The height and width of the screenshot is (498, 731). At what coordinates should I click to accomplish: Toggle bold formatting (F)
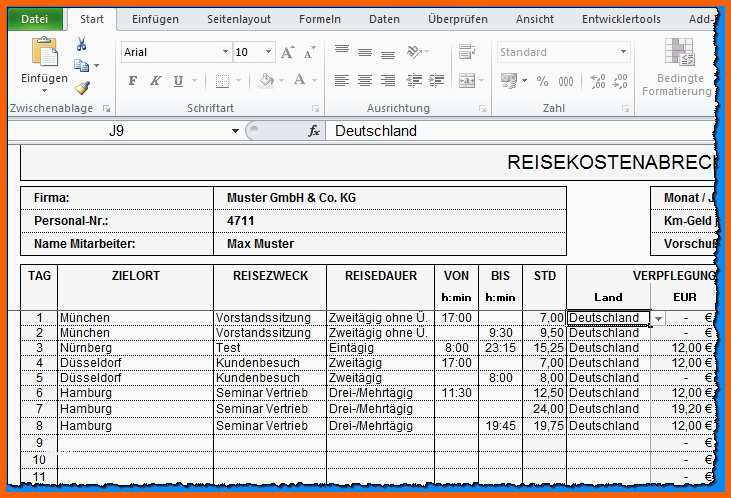133,81
